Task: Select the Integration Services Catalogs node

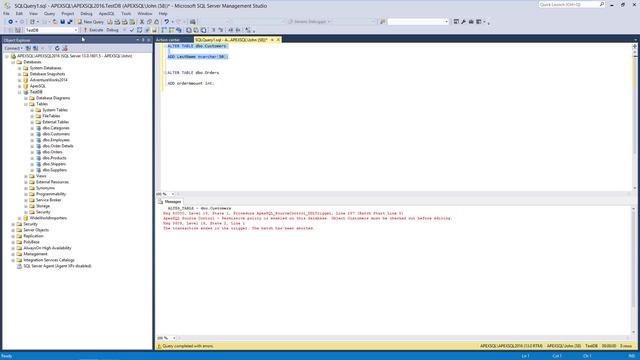Action: tap(49, 260)
